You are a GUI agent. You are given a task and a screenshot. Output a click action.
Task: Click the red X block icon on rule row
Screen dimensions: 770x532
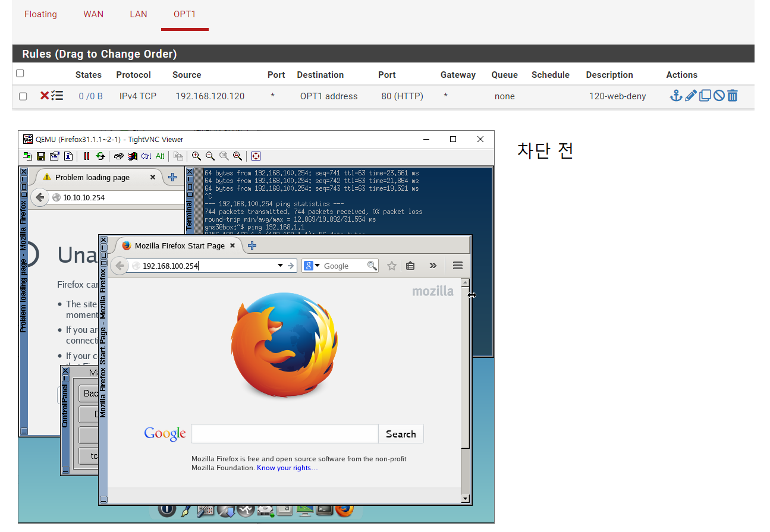[45, 96]
